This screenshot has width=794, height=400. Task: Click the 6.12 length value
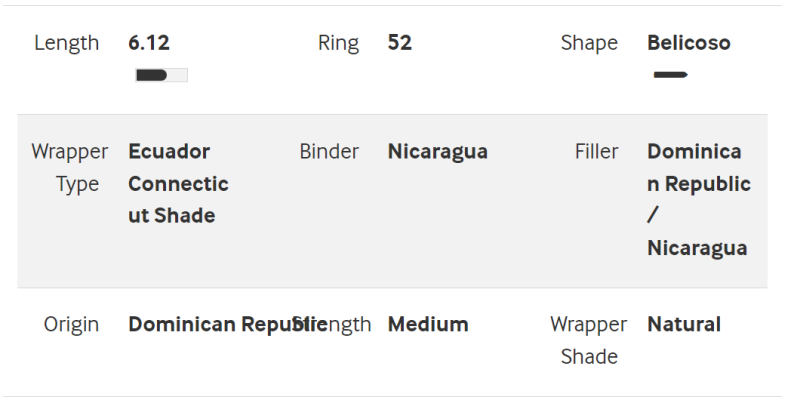pyautogui.click(x=149, y=43)
